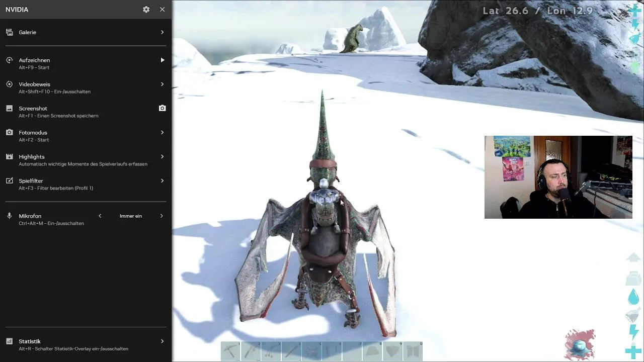Click the Galerie picture icon
Image resolution: width=644 pixels, height=362 pixels.
pos(9,32)
